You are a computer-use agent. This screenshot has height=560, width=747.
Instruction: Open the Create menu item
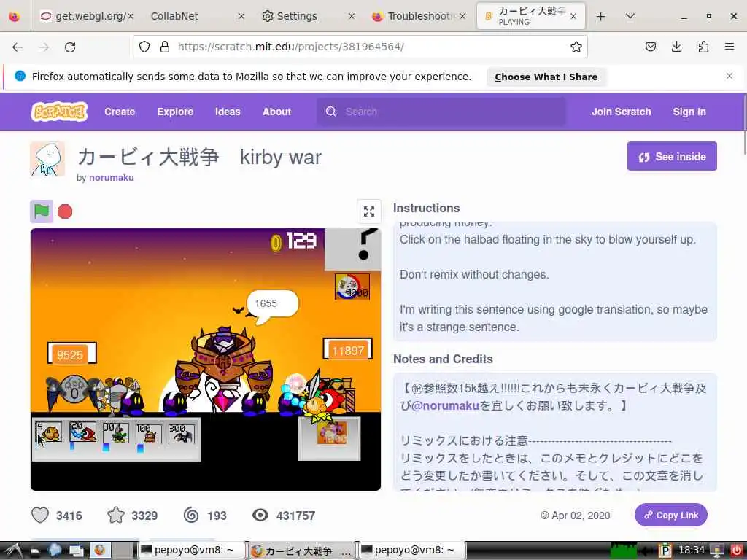point(120,112)
